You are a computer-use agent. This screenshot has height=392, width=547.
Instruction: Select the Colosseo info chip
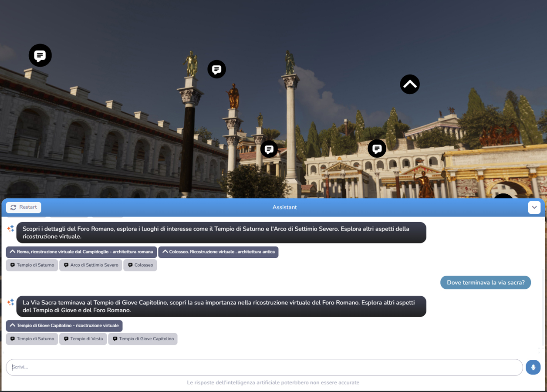[x=140, y=265]
